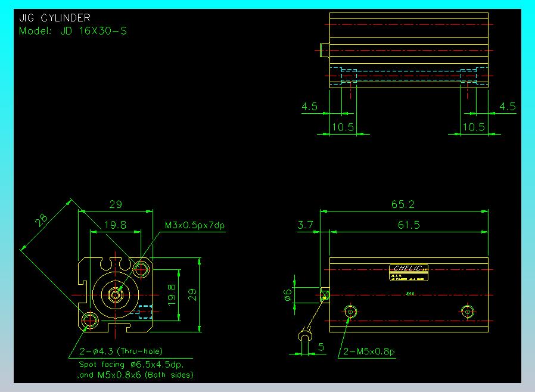The image size is (535, 392).
Task: Click the CHELIC logo nameplate on the cylinder
Action: (x=409, y=272)
